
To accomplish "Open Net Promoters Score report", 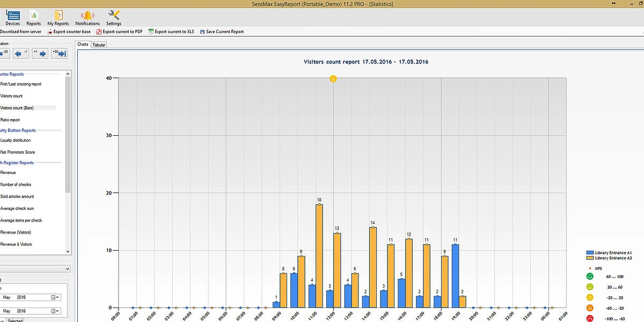I will tap(18, 152).
